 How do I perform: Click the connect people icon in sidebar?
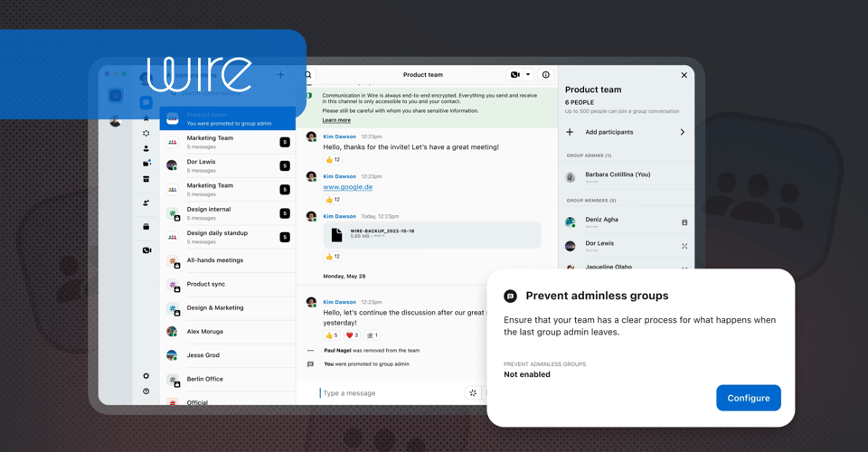click(x=146, y=203)
